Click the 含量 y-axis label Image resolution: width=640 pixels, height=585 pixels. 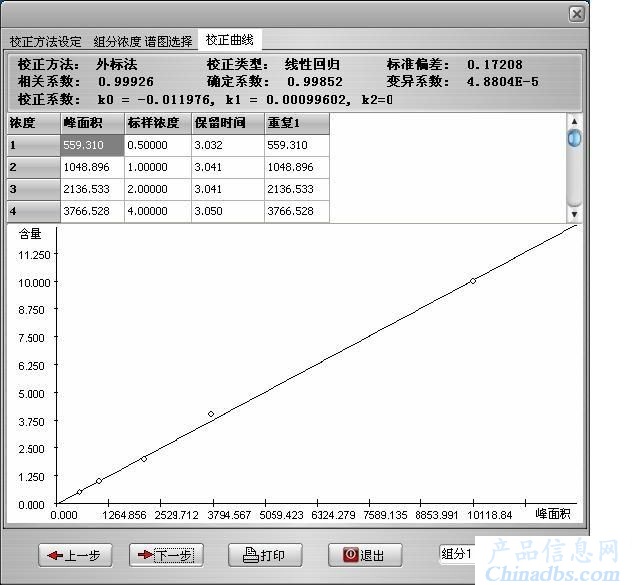pyautogui.click(x=30, y=234)
